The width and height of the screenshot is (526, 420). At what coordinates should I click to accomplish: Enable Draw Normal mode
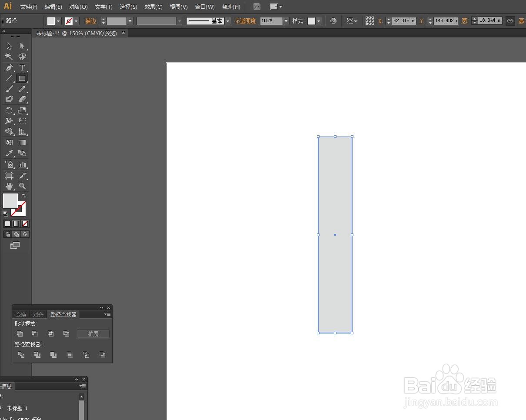[7, 234]
